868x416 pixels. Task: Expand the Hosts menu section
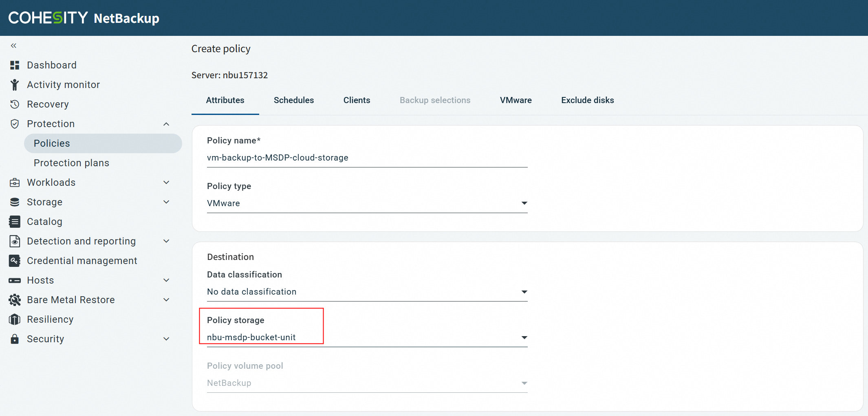tap(166, 280)
